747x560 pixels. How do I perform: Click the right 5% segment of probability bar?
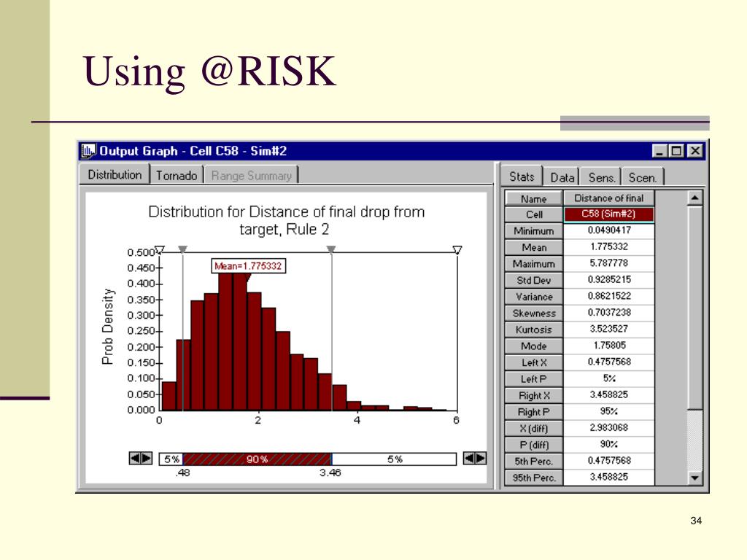pyautogui.click(x=394, y=459)
